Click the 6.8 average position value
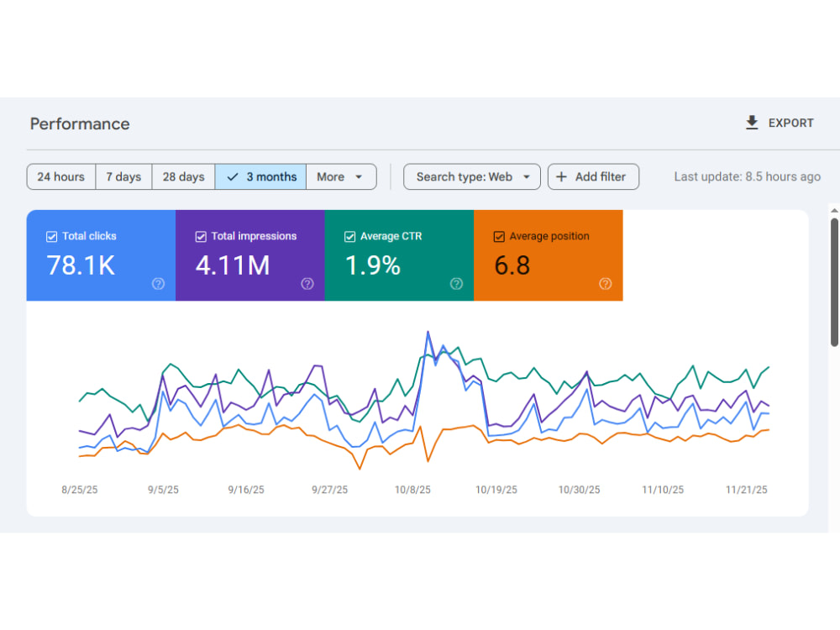This screenshot has height=630, width=840. pyautogui.click(x=512, y=265)
